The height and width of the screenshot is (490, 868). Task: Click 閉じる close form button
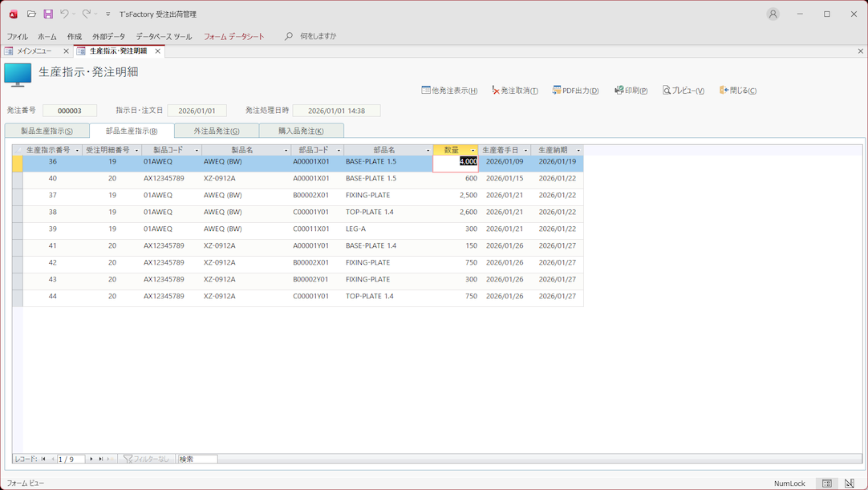click(x=737, y=91)
